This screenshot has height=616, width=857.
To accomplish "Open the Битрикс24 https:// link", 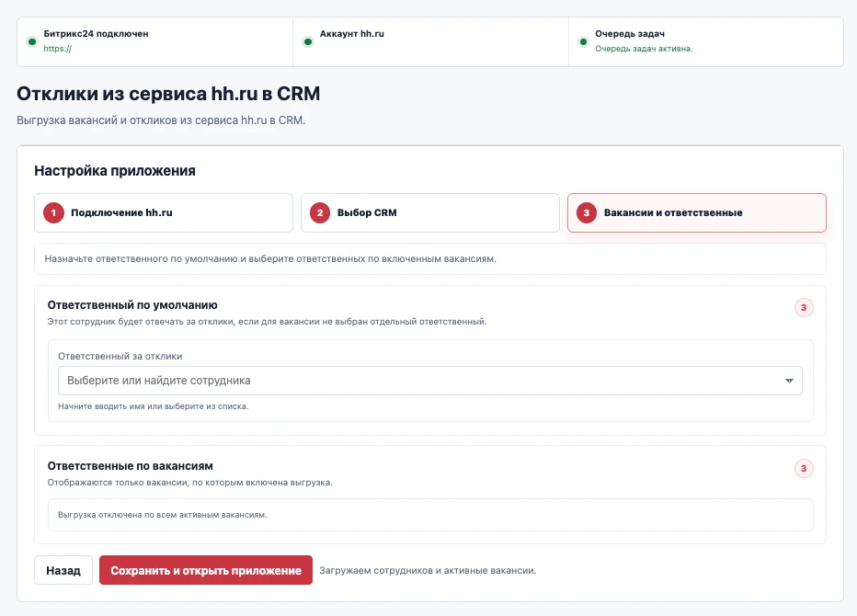I will click(x=57, y=49).
